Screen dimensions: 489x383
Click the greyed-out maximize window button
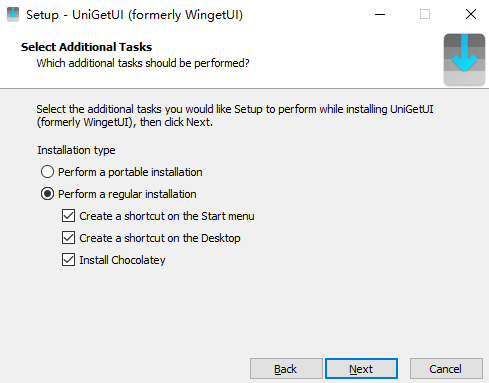425,14
